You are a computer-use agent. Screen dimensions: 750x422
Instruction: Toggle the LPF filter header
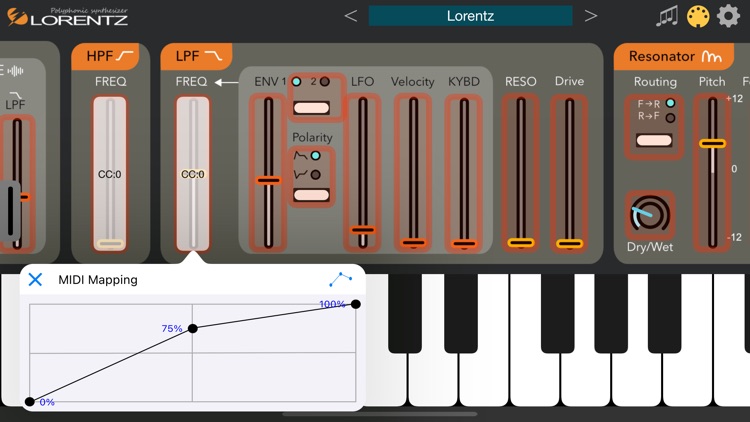coord(196,56)
